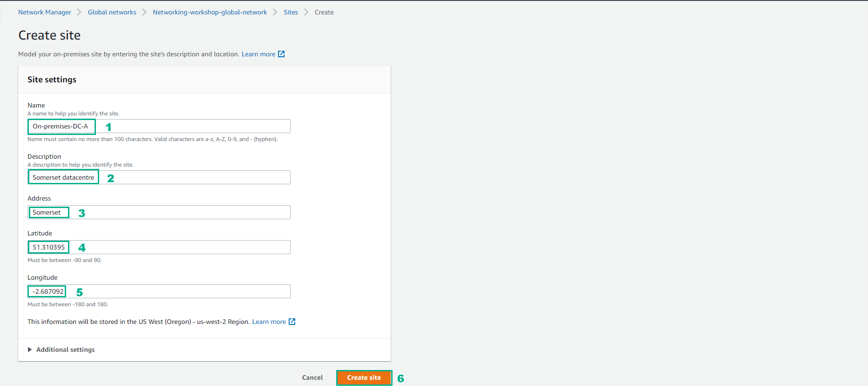Click the 'Must be between -90 and 90.' hint
The image size is (868, 390).
click(x=64, y=260)
